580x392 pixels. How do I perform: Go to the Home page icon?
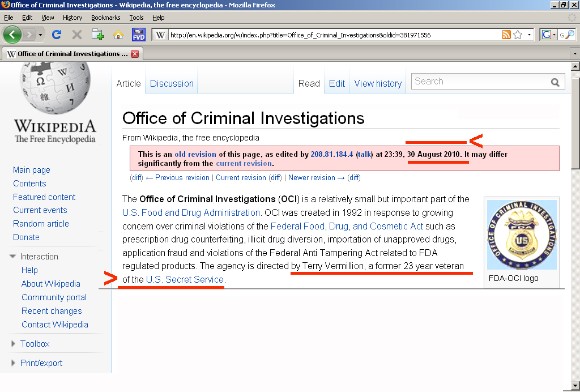(x=118, y=35)
